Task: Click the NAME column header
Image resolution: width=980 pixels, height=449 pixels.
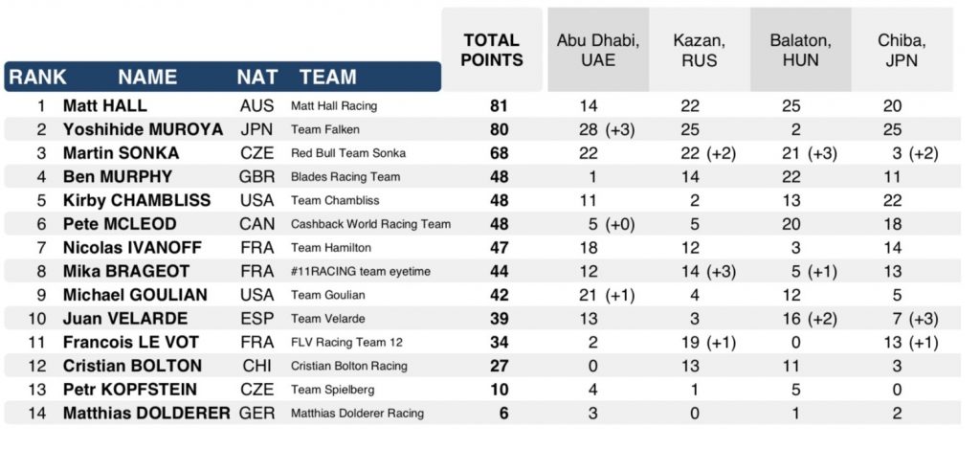Action: pos(147,78)
